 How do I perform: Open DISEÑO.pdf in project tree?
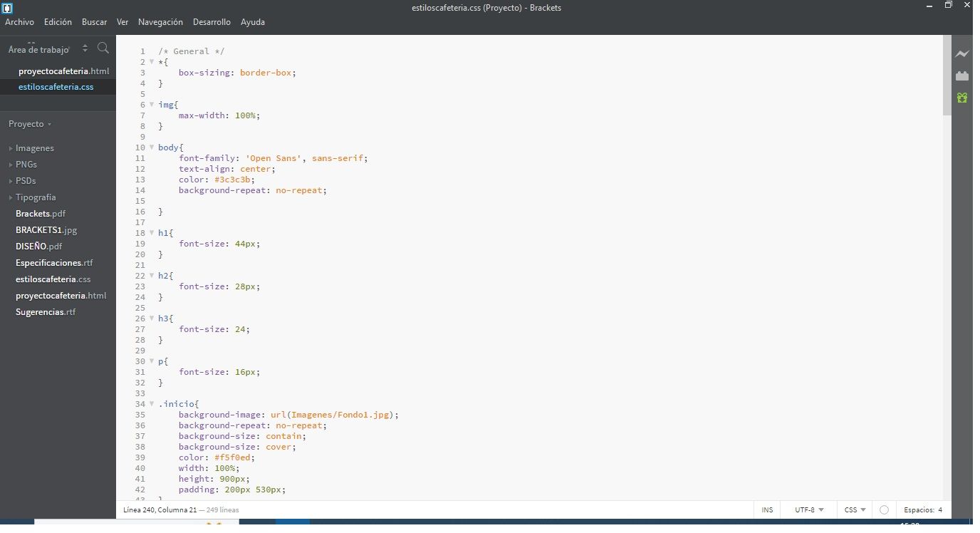click(39, 247)
